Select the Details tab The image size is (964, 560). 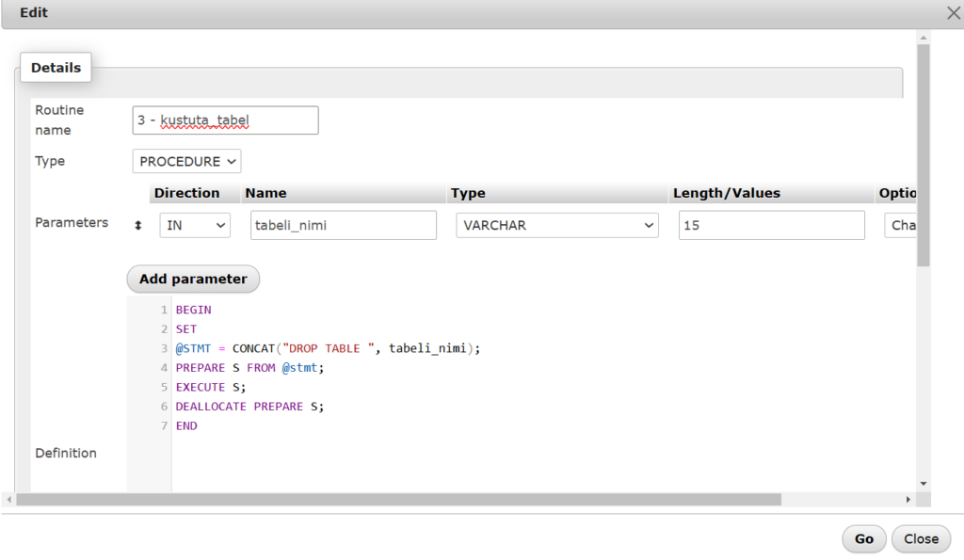(x=56, y=68)
